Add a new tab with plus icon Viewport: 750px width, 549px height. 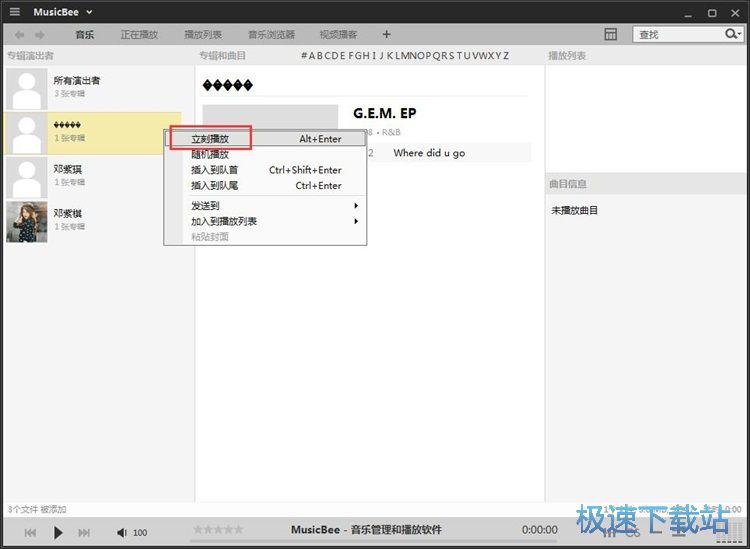click(x=386, y=34)
